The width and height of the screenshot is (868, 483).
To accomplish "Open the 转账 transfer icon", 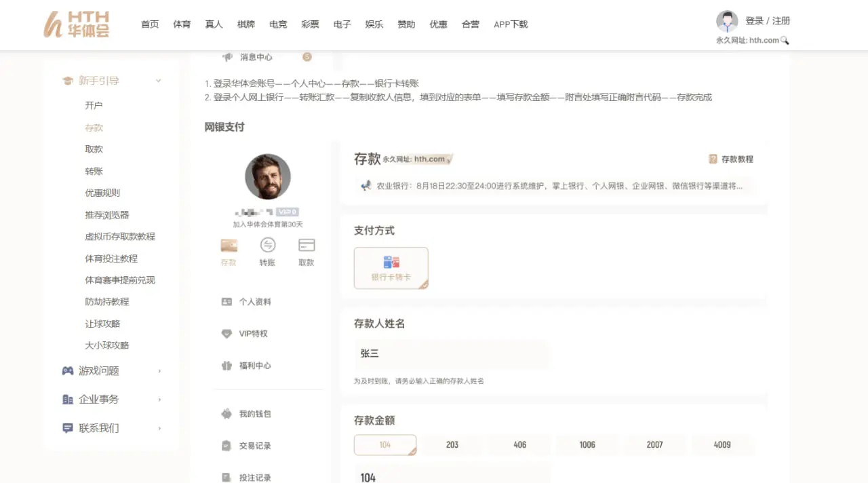I will tap(267, 246).
